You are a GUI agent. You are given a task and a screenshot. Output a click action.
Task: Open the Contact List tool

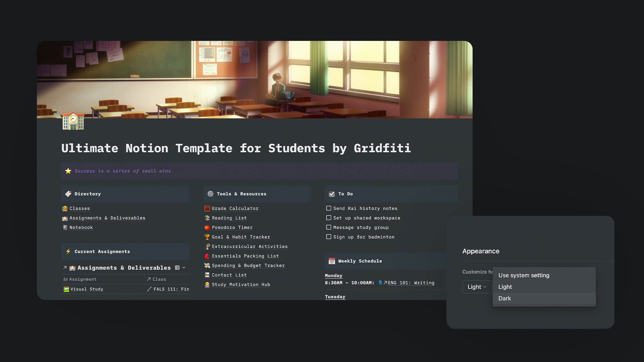tap(229, 275)
